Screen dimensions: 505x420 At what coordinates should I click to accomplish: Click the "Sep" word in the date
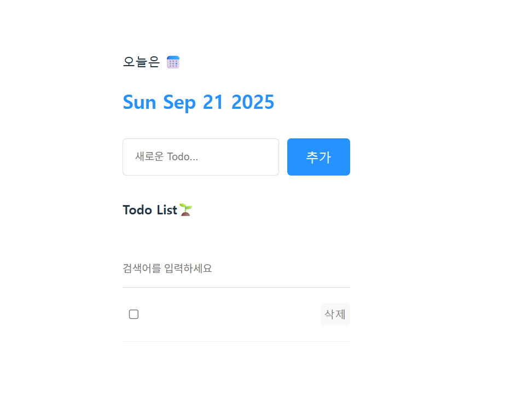pyautogui.click(x=179, y=103)
